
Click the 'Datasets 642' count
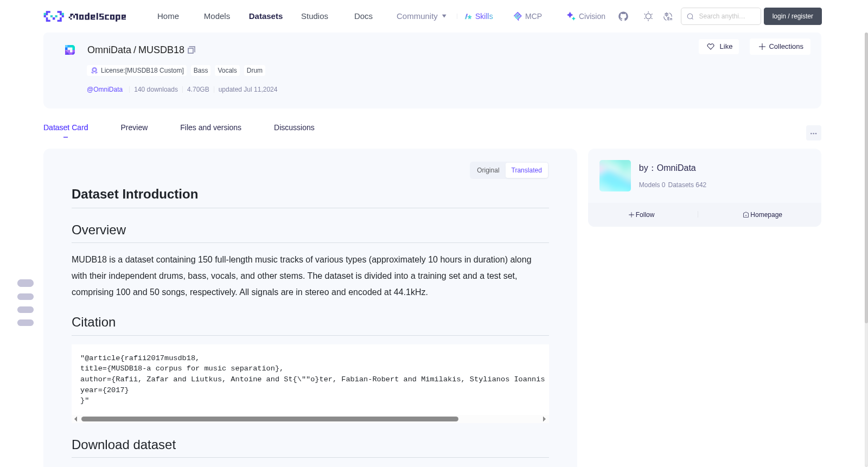click(687, 185)
